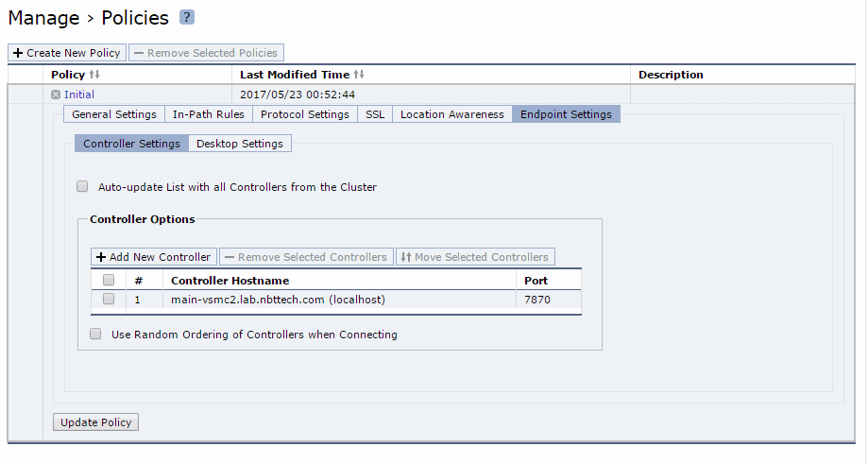Open the Location Awareness tab
The image size is (868, 464).
452,114
